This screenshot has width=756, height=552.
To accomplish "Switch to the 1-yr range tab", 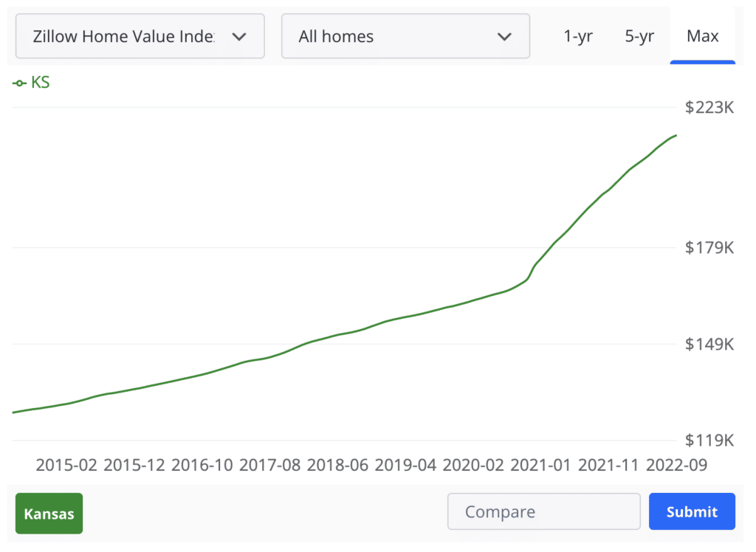I will [578, 36].
